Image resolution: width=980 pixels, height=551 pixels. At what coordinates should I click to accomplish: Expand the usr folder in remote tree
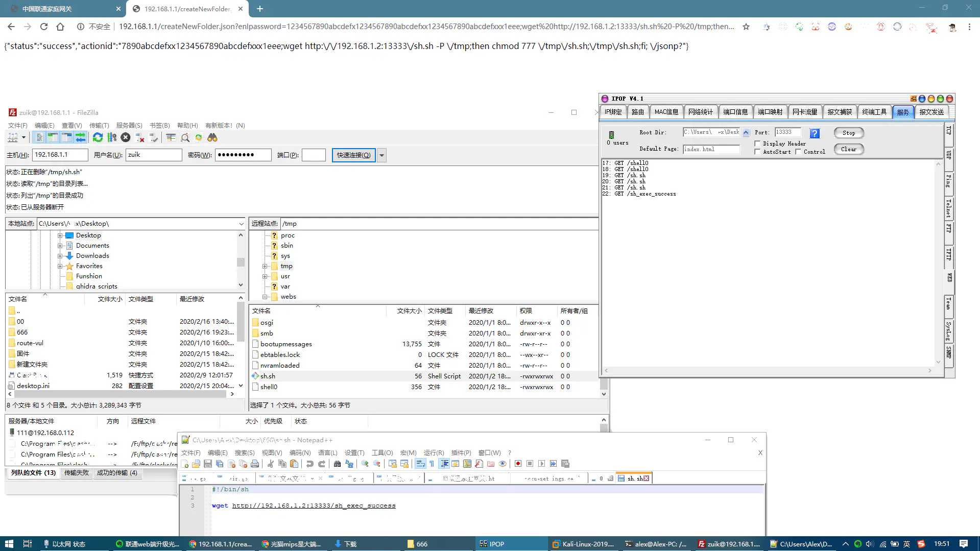pos(265,276)
